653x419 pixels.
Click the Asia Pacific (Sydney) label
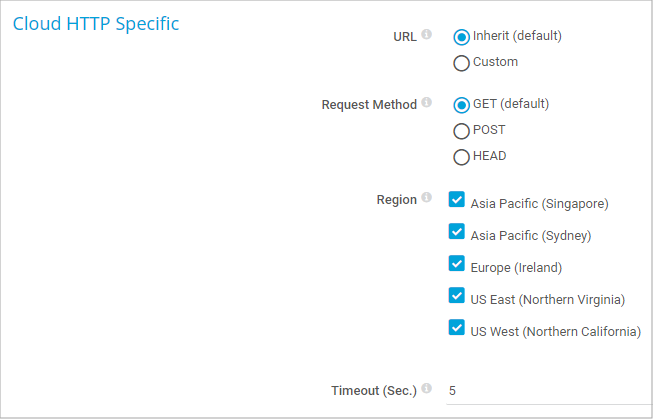531,236
